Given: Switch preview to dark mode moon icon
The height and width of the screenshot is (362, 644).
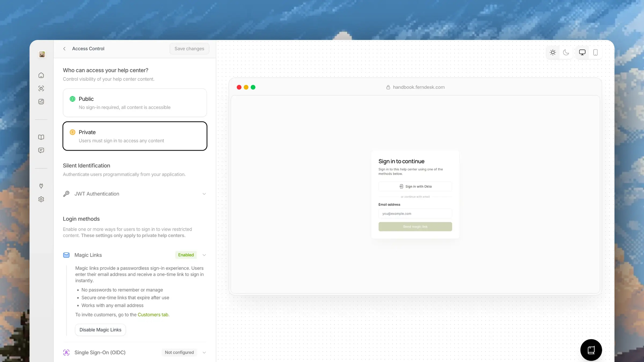Looking at the screenshot, I should [566, 52].
